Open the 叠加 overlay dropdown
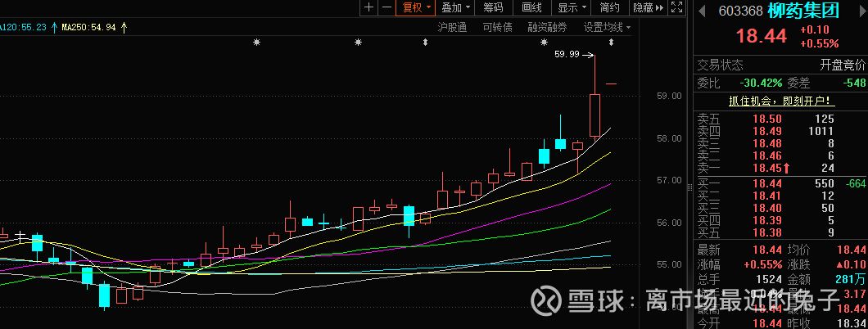This screenshot has height=329, width=868. pyautogui.click(x=455, y=7)
